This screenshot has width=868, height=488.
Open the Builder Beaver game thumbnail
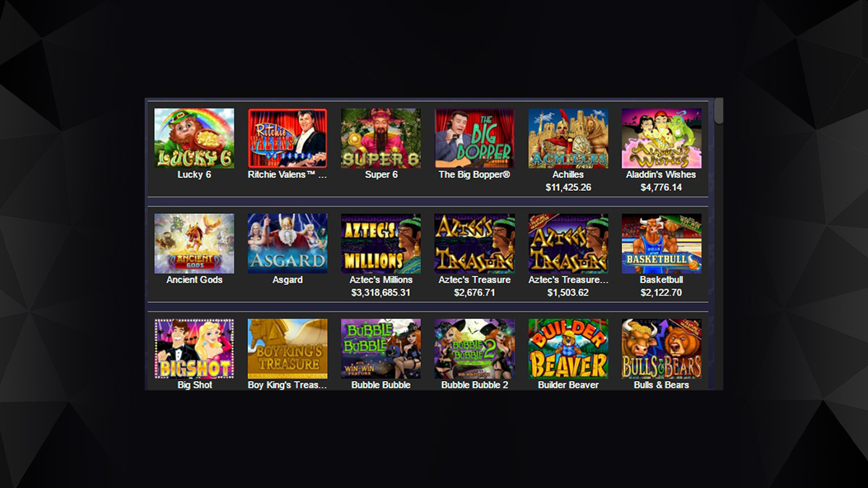(x=569, y=349)
